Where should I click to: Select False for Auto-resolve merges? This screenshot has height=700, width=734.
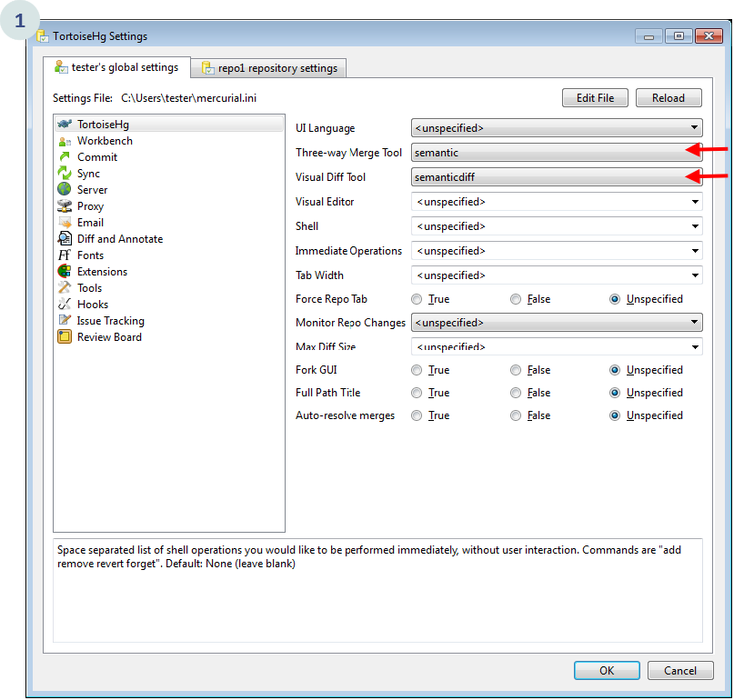pos(516,415)
